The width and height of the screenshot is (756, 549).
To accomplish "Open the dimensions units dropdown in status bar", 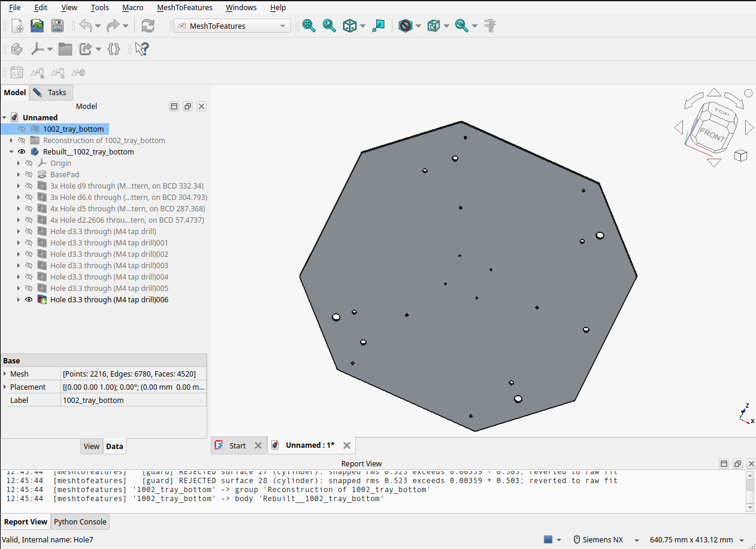I will [x=697, y=539].
